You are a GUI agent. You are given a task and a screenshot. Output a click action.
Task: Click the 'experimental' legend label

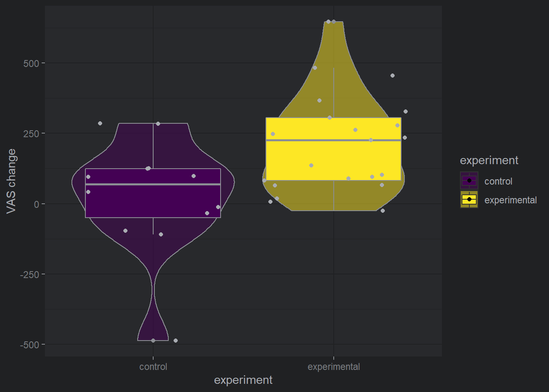511,200
